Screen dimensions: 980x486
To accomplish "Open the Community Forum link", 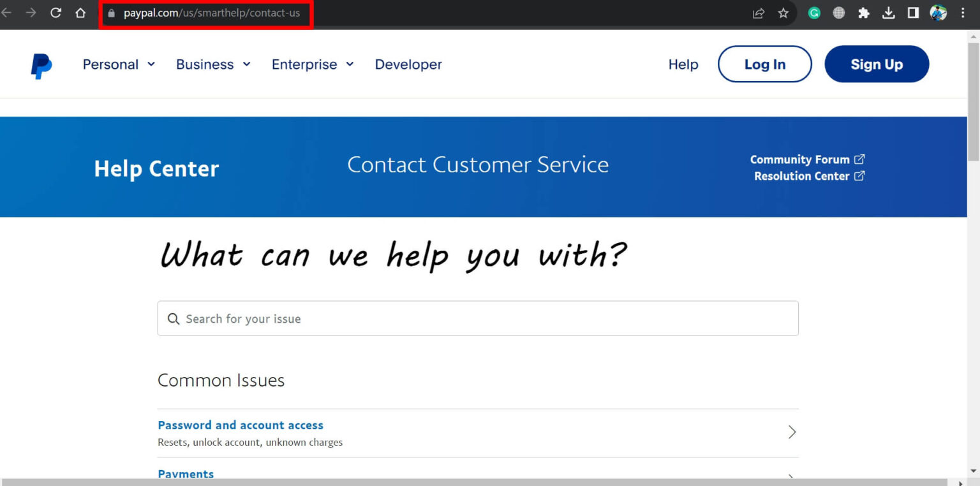I will click(800, 159).
